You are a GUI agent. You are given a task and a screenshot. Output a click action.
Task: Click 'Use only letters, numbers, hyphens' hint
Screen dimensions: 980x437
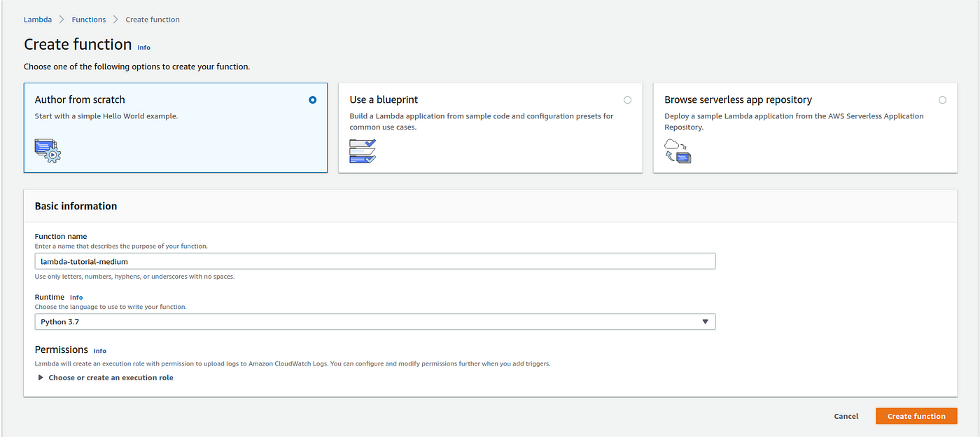(134, 277)
